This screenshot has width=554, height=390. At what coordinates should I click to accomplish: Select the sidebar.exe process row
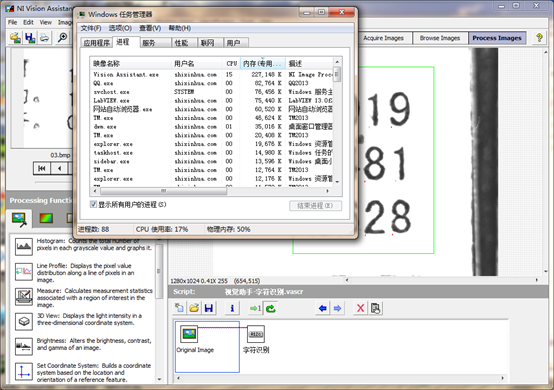point(211,161)
